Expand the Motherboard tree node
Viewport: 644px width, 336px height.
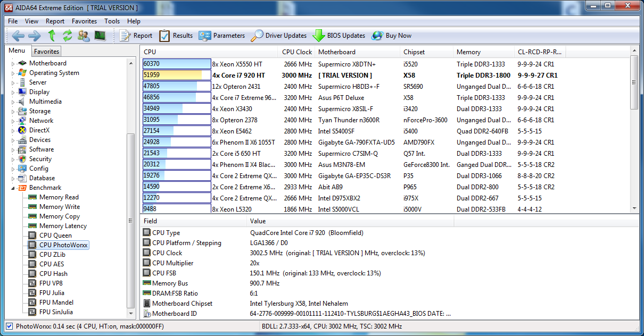point(13,63)
